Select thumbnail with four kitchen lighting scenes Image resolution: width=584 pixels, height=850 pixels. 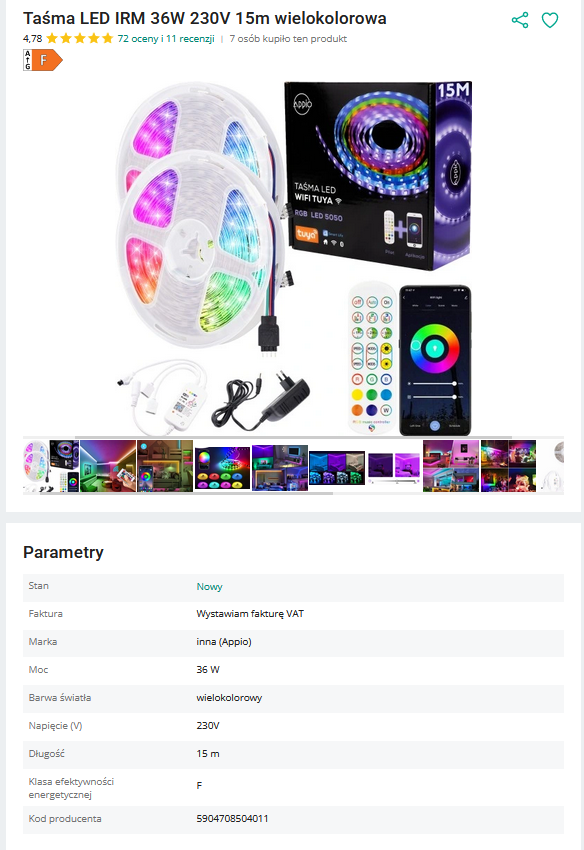337,468
